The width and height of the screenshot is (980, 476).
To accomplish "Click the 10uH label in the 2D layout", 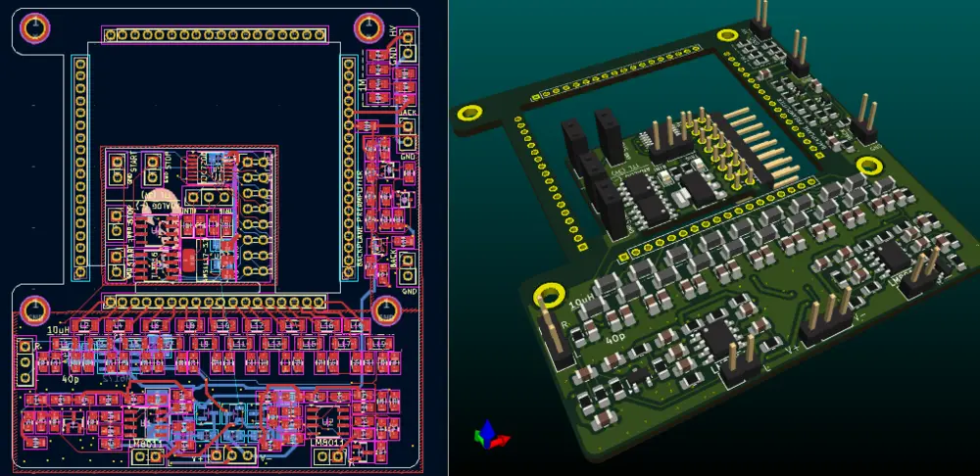I will (x=56, y=331).
